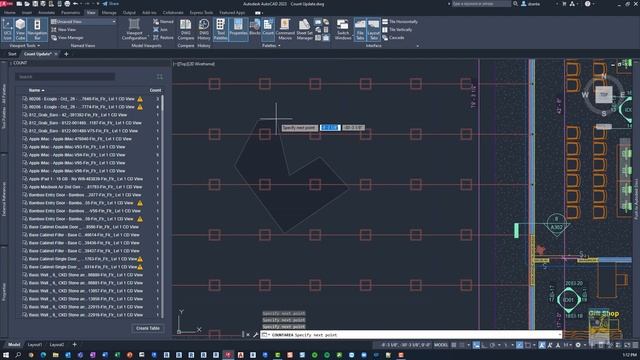
Task: Click the Windows taskbar search icon
Action: (18, 355)
